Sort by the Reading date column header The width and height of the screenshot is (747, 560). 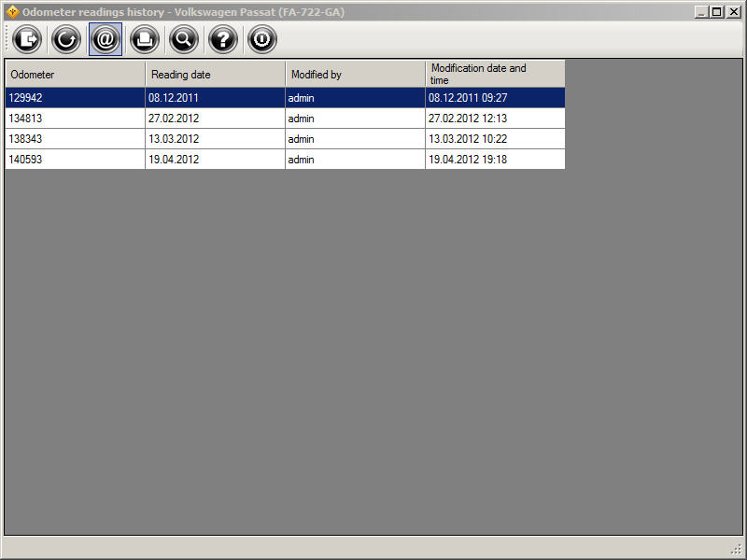[215, 75]
